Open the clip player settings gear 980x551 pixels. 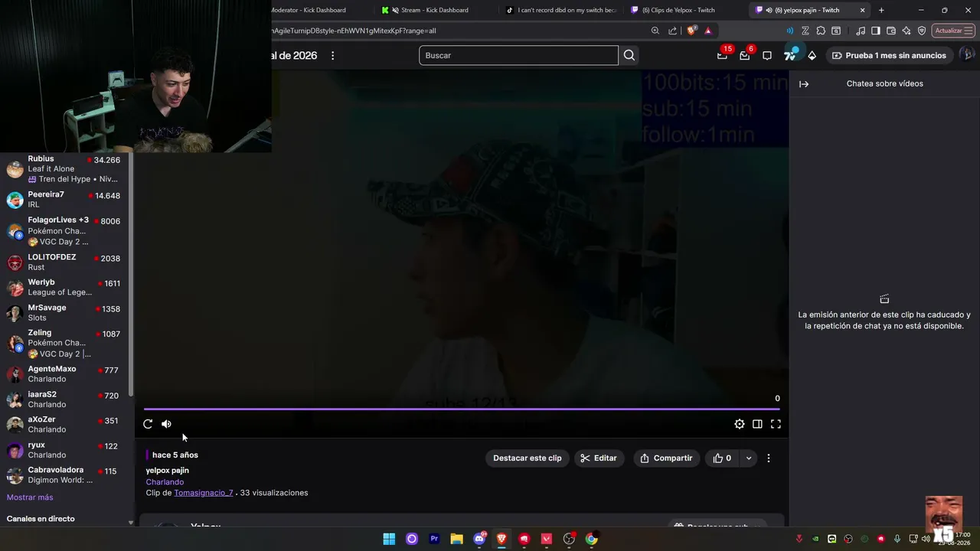tap(739, 424)
